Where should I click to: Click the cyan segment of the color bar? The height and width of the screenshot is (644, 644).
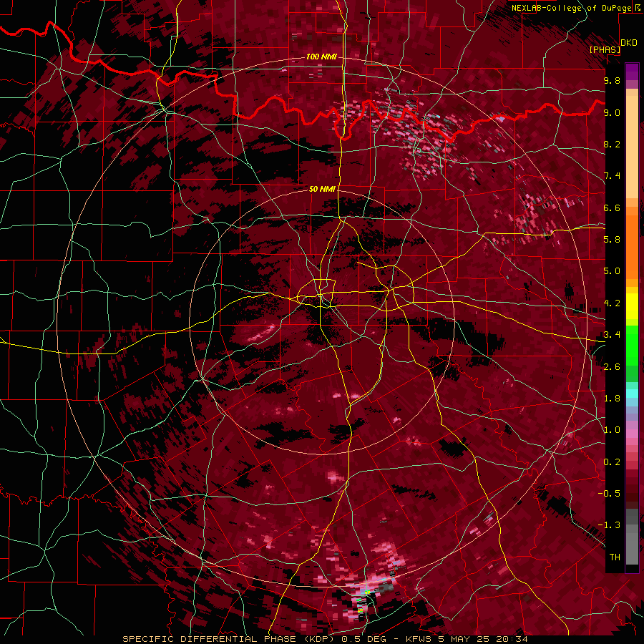click(632, 394)
